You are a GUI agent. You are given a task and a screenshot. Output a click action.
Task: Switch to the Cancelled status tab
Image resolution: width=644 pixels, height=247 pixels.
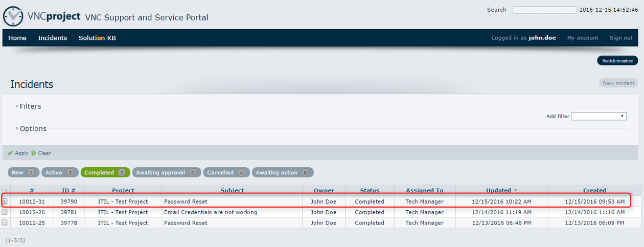click(x=226, y=173)
